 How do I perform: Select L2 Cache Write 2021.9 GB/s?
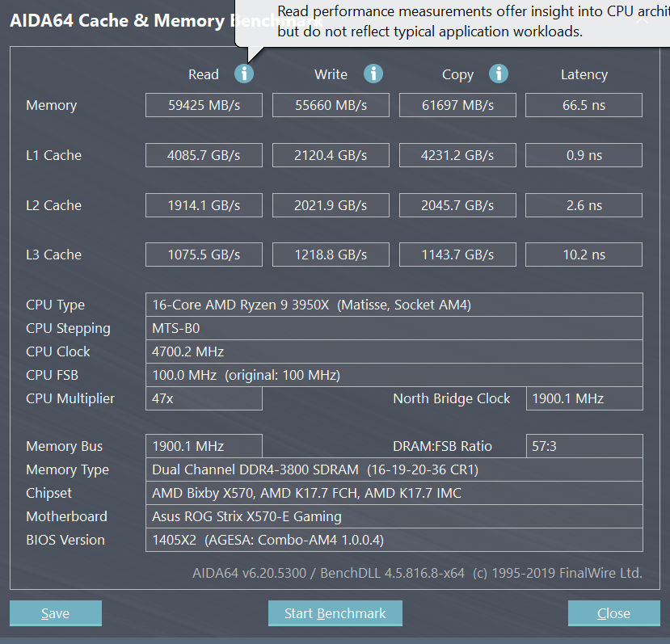[331, 205]
